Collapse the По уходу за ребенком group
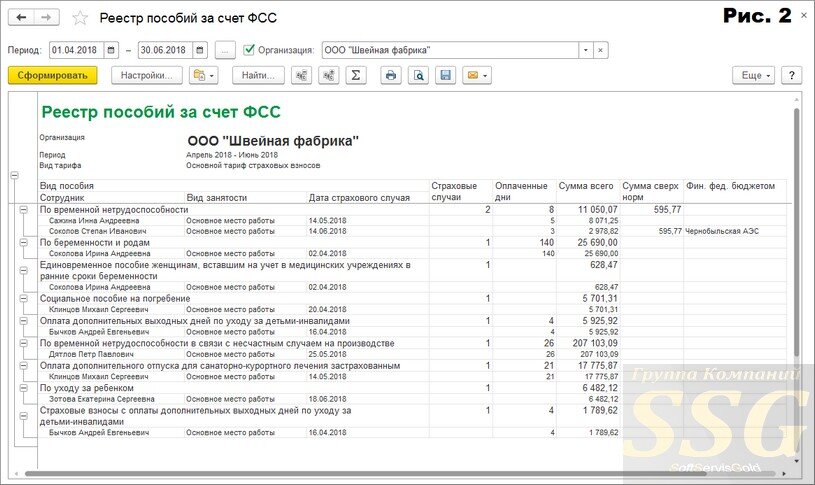This screenshot has height=485, width=815. point(23,388)
